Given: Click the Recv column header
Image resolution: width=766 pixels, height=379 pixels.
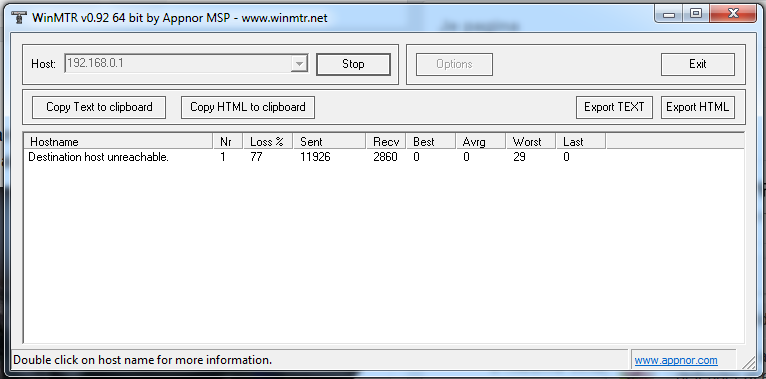Looking at the screenshot, I should 386,142.
